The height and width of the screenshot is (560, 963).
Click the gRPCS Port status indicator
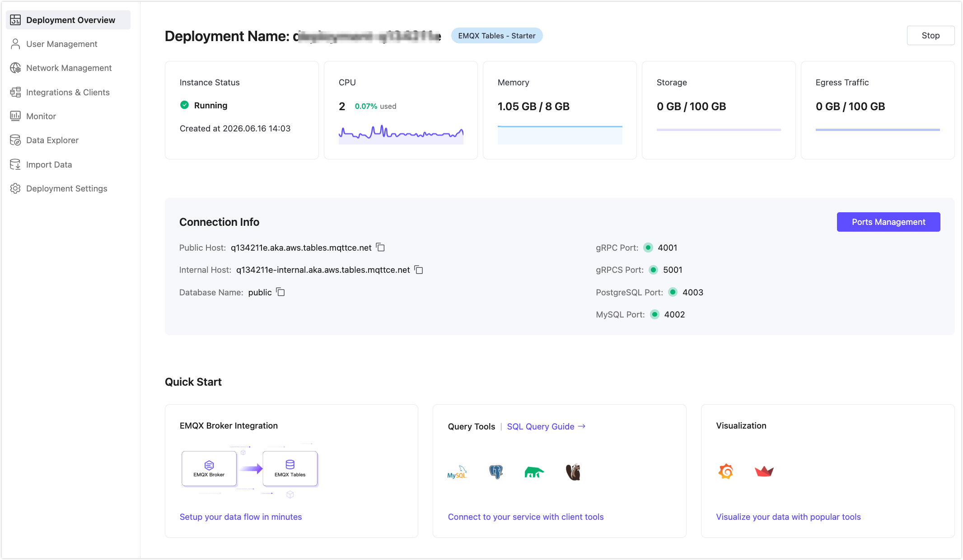653,270
